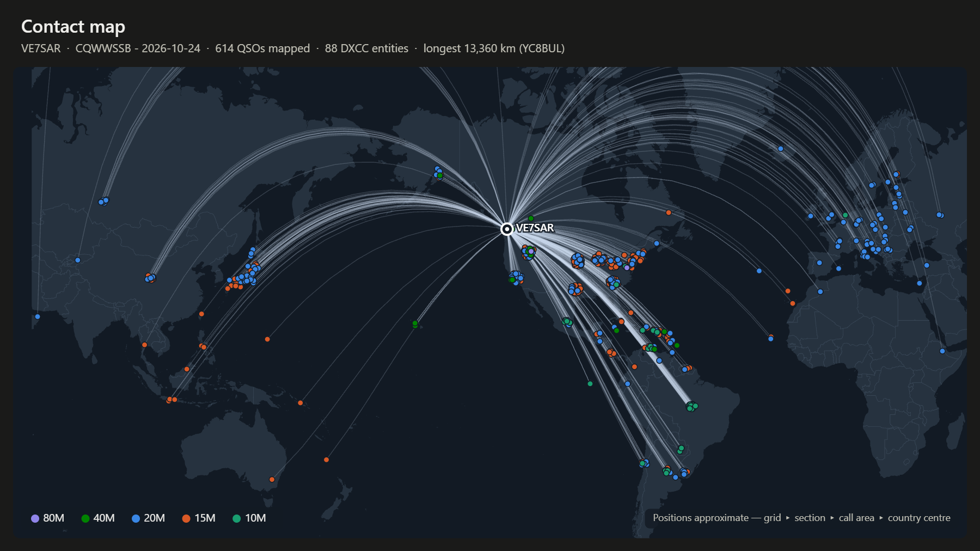Screen dimensions: 980x551
Task: Click the word grid in the footer note
Action: (x=772, y=518)
